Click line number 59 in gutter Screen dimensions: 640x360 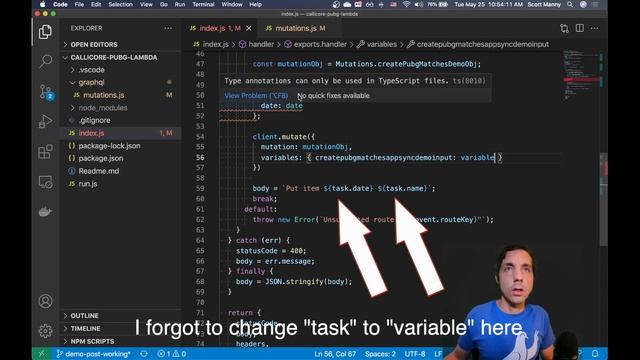200,189
